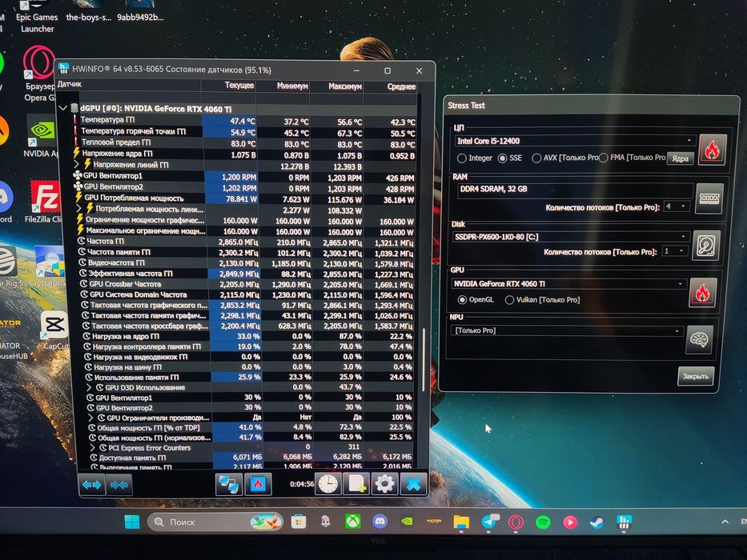The height and width of the screenshot is (560, 747).
Task: Select the AVX radio option
Action: click(564, 158)
